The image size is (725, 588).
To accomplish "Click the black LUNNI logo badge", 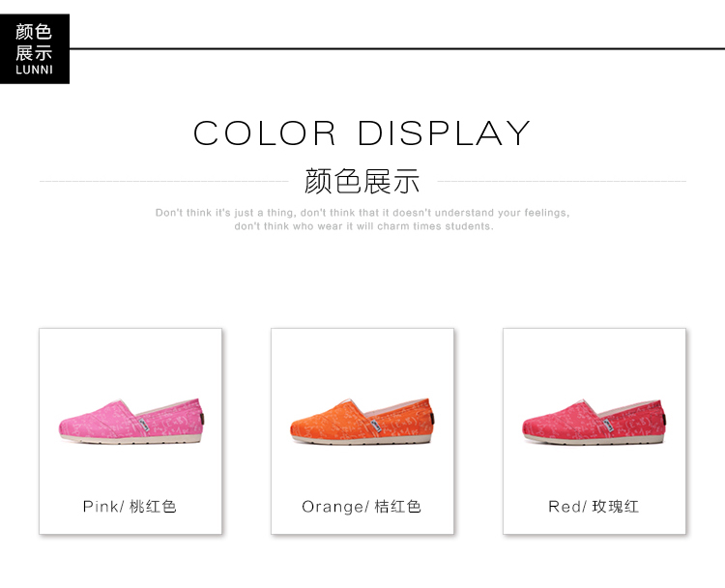I will pos(35,48).
